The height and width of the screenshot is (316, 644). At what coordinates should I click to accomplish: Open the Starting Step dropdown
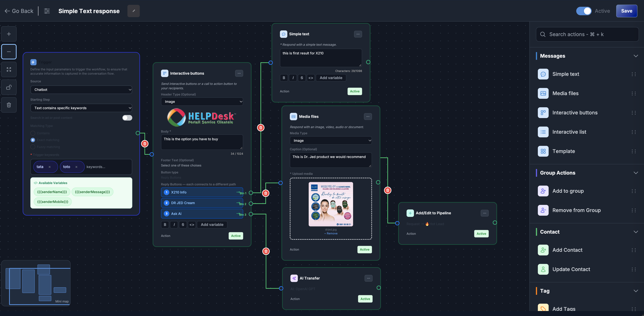point(81,108)
